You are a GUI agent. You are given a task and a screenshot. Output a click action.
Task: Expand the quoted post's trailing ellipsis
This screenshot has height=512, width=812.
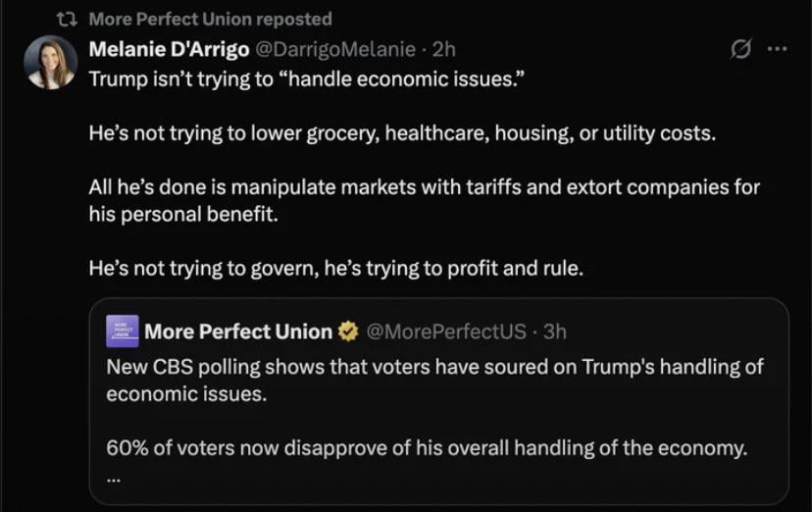[113, 477]
